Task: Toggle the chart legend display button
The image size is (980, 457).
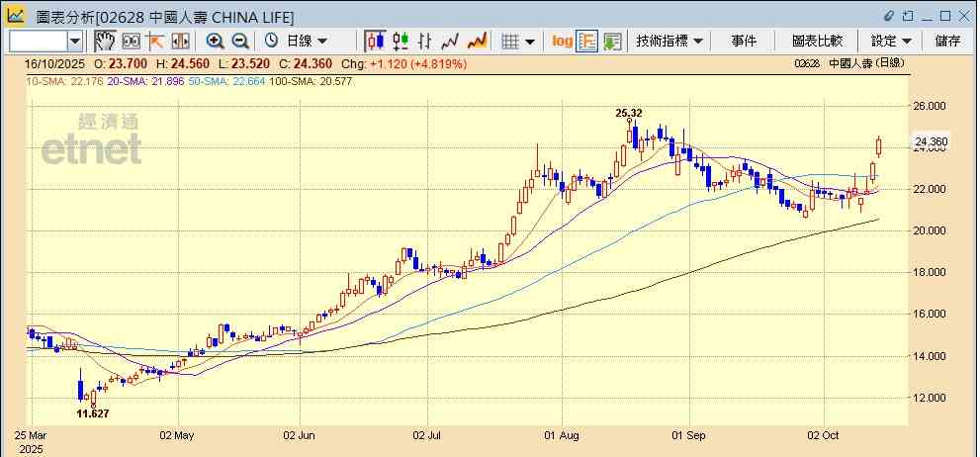Action: tap(587, 41)
